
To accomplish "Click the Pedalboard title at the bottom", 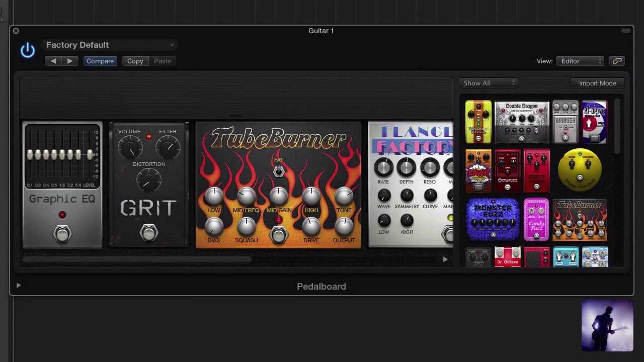I will [321, 287].
